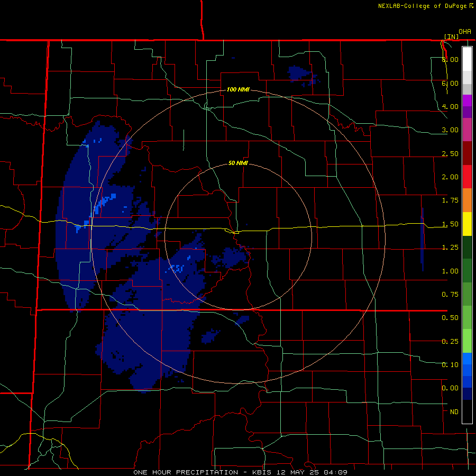Select the orange legend swatch
476x476 pixels.
[x=467, y=200]
